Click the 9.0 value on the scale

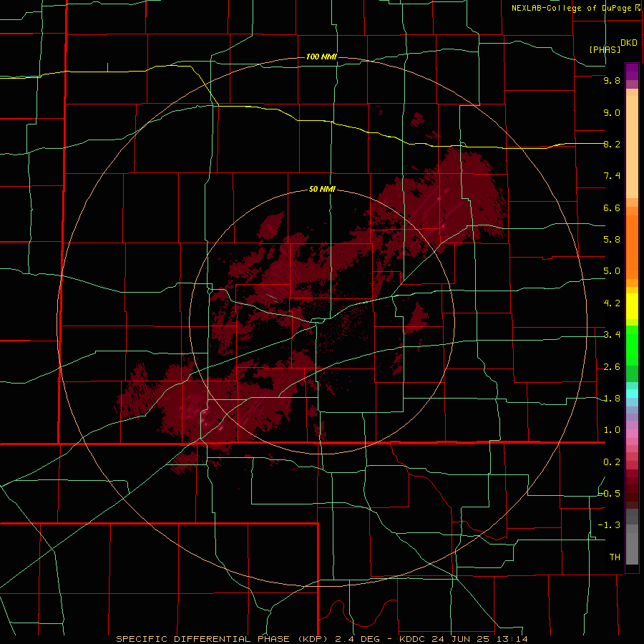click(612, 112)
